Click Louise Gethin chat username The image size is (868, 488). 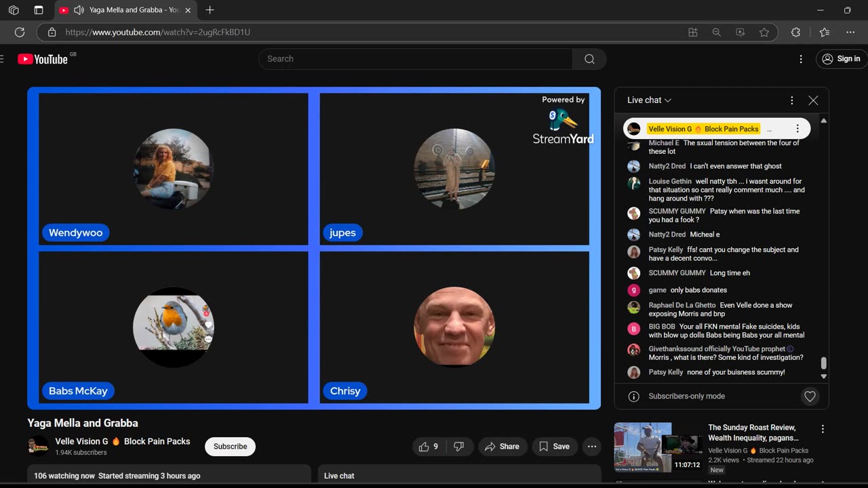tap(670, 182)
